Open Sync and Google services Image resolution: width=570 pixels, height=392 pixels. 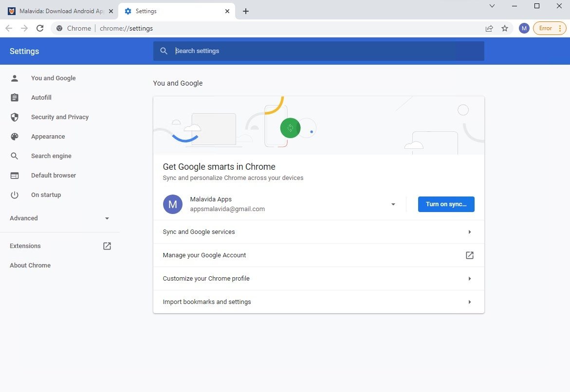click(318, 232)
